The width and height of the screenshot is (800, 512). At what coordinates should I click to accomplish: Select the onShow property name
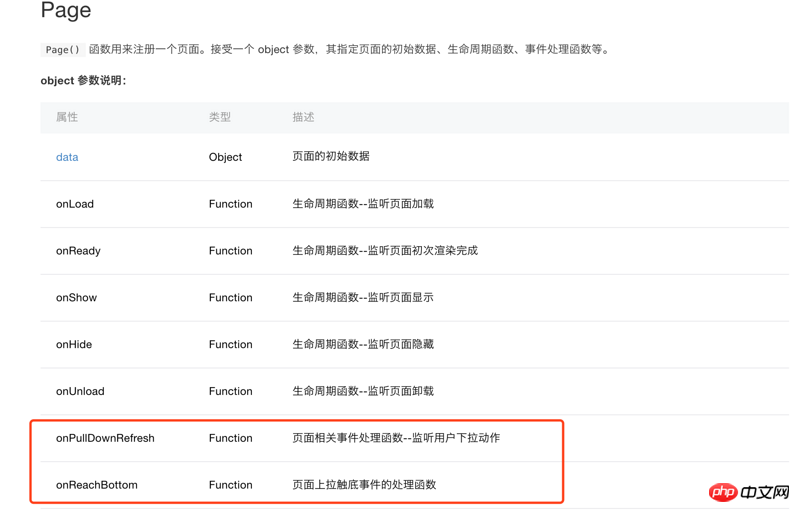pyautogui.click(x=77, y=298)
